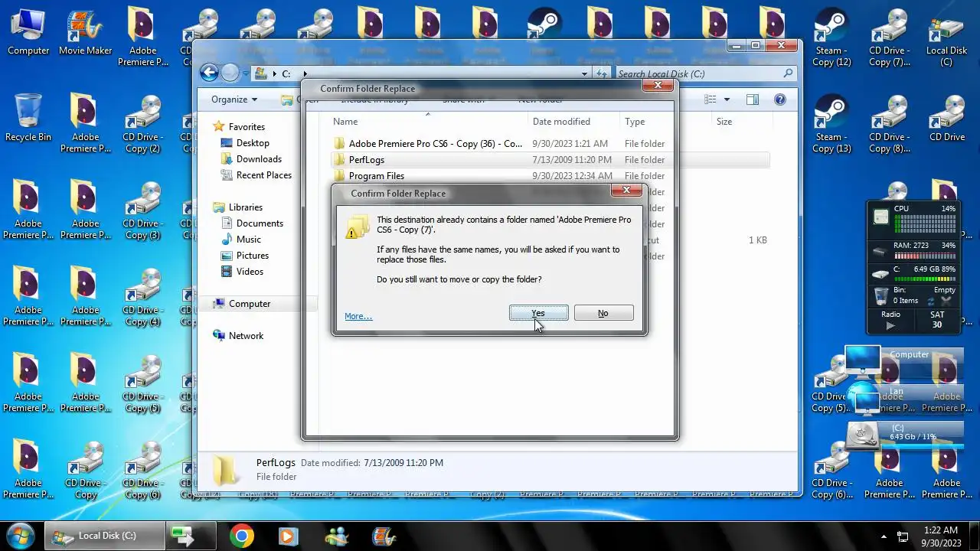Select Local Disk (C) desktop shortcut
Screen dimensions: 980x551
tap(947, 37)
